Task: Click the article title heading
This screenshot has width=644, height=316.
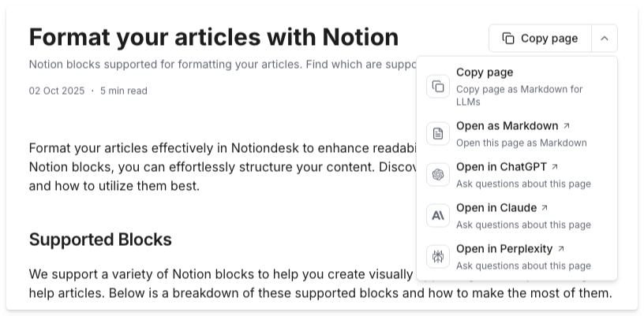Action: point(214,37)
